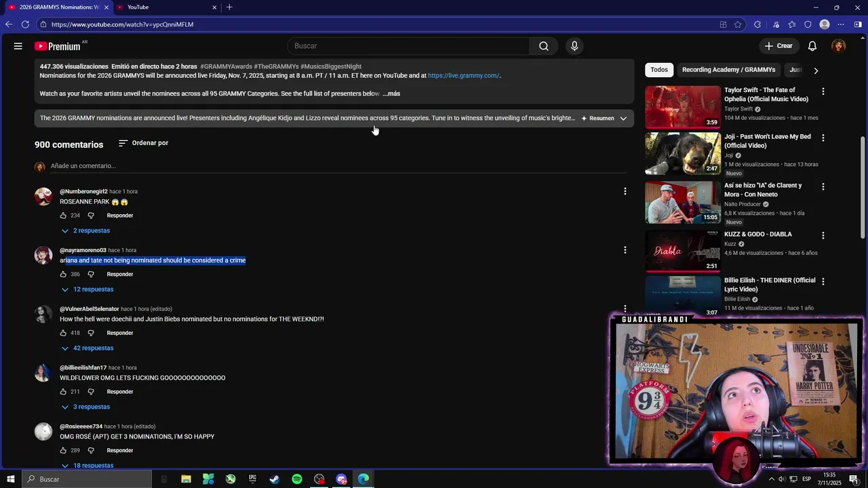The height and width of the screenshot is (488, 868).
Task: Expand the AI Resumen summary chevron
Action: tap(623, 119)
